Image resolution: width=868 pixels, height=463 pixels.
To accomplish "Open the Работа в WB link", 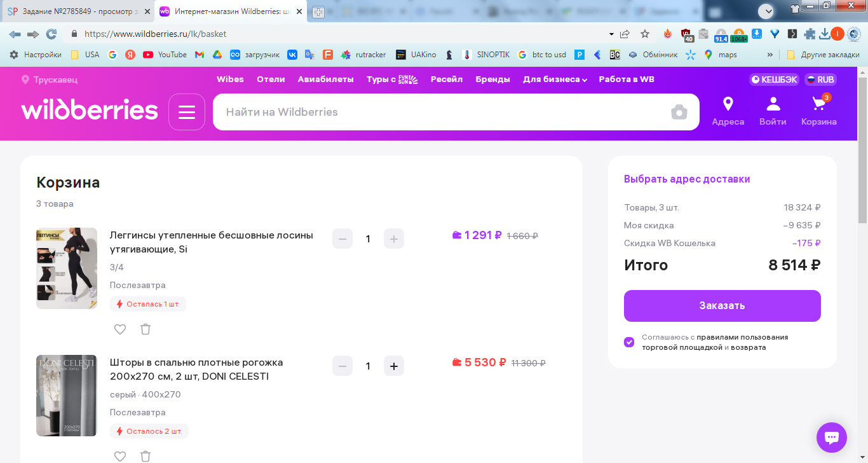I will (x=627, y=79).
